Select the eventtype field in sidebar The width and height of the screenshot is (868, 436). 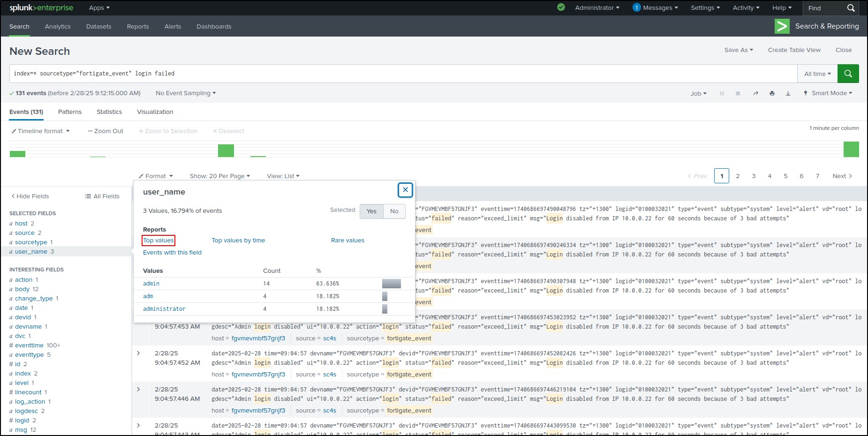[30, 355]
